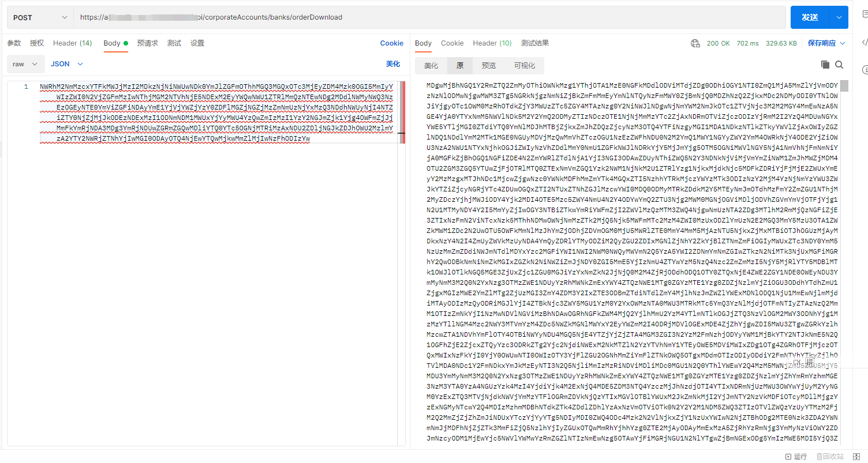This screenshot has width=868, height=463.
Task: Click the blue 发送 send button
Action: [810, 17]
